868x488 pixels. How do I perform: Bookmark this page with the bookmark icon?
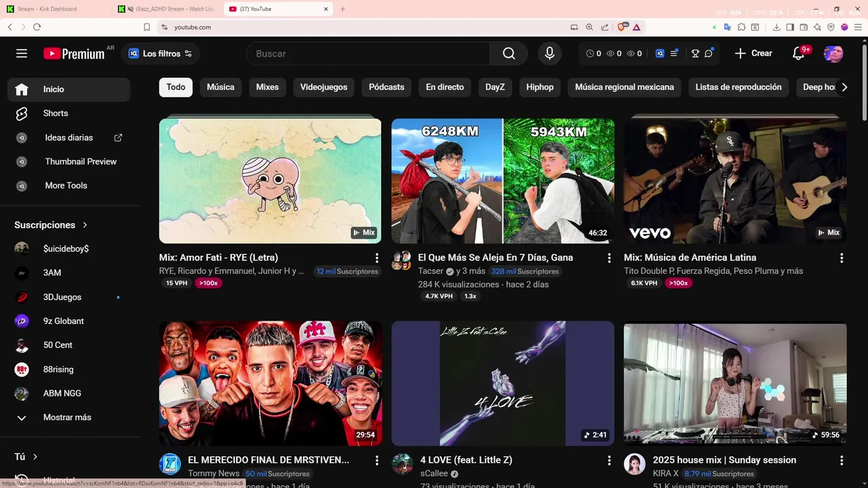146,27
